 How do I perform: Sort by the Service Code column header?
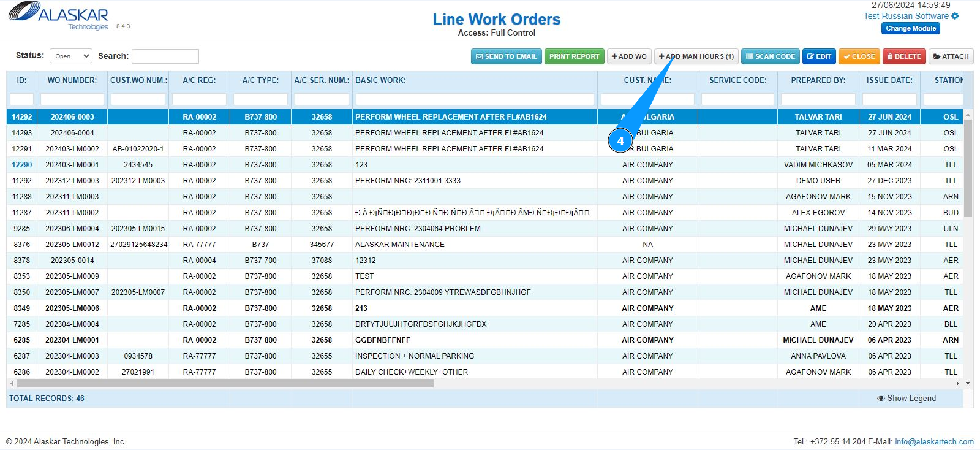tap(737, 80)
